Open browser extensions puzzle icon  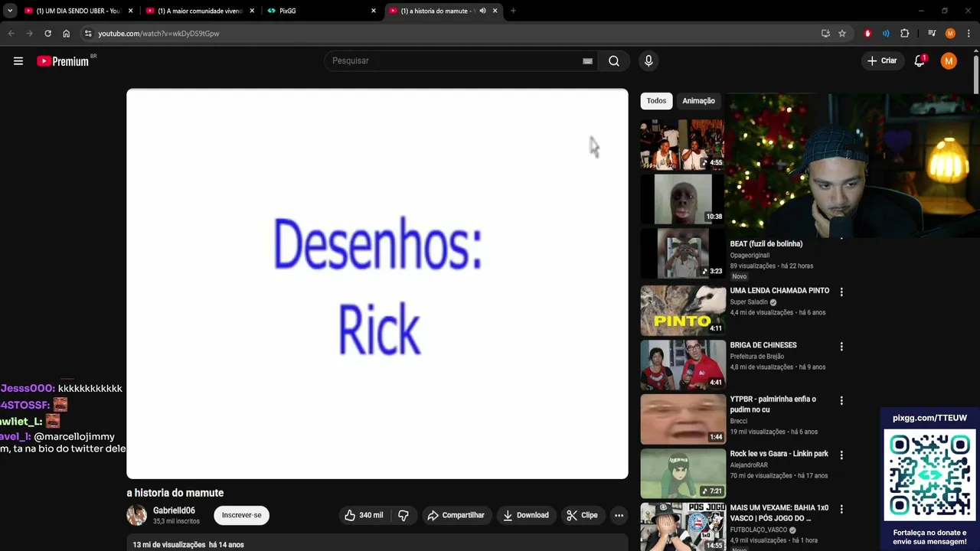pos(904,34)
